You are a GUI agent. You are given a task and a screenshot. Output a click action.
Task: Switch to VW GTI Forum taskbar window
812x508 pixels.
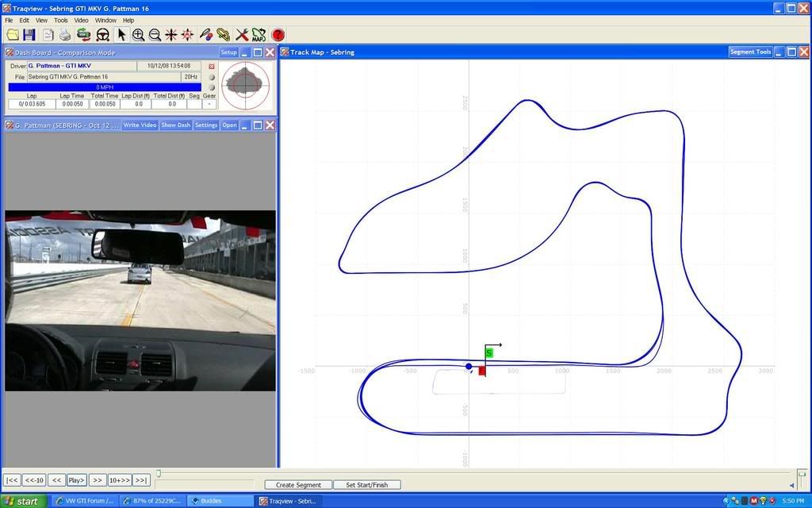coord(84,501)
